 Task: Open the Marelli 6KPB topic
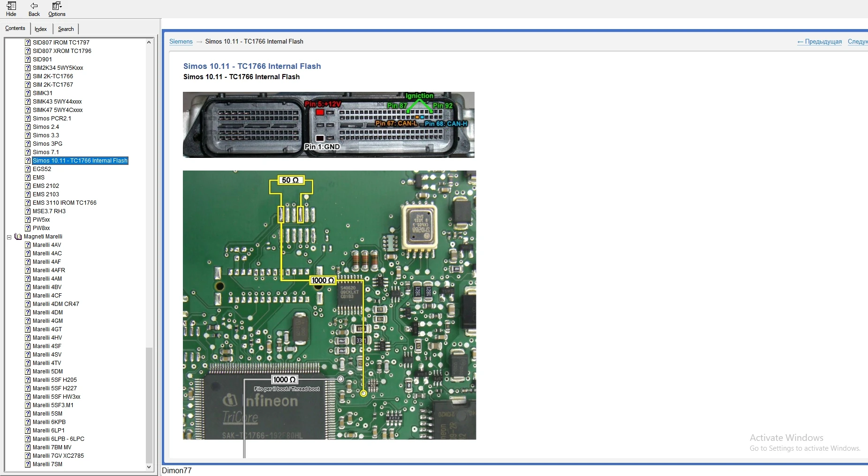click(49, 422)
